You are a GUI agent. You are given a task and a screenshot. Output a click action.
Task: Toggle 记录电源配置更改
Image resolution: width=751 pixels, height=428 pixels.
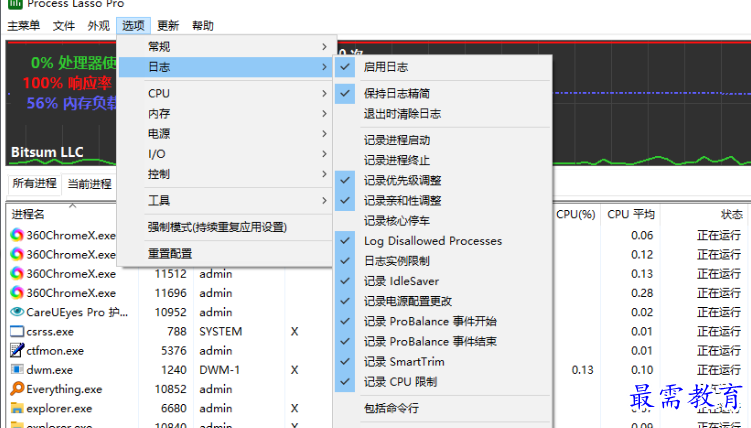pos(443,301)
